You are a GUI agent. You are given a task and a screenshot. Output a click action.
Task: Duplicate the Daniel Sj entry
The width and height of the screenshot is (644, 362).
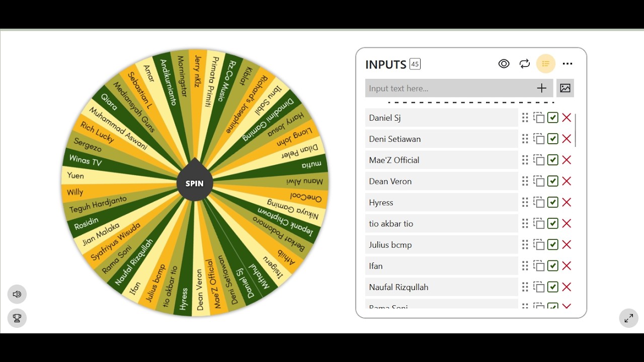pos(539,118)
